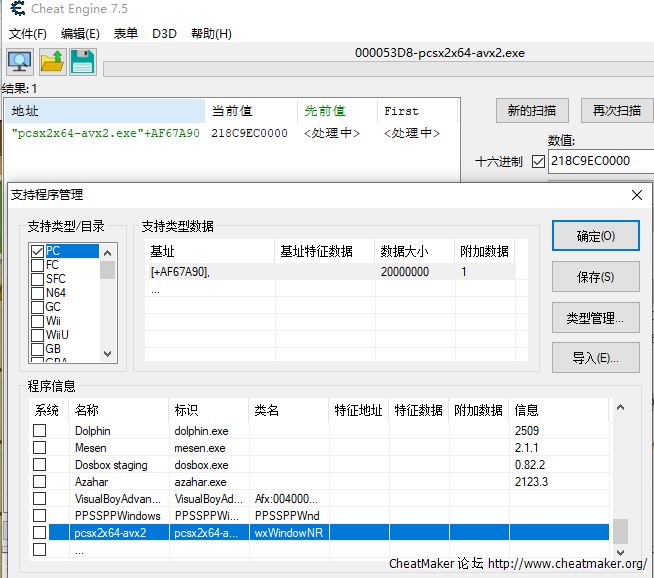Open the 编辑(E) menu
This screenshot has width=654, height=578.
80,33
